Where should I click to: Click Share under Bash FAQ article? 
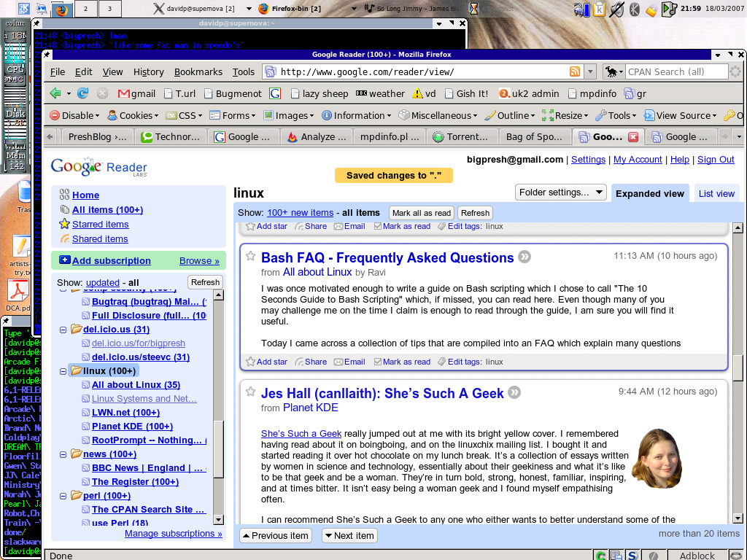point(311,362)
